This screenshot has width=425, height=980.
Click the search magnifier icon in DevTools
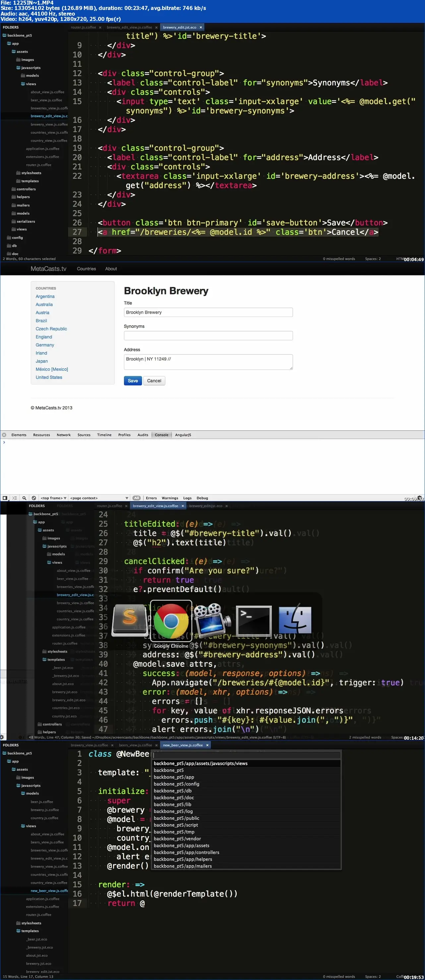tap(24, 498)
